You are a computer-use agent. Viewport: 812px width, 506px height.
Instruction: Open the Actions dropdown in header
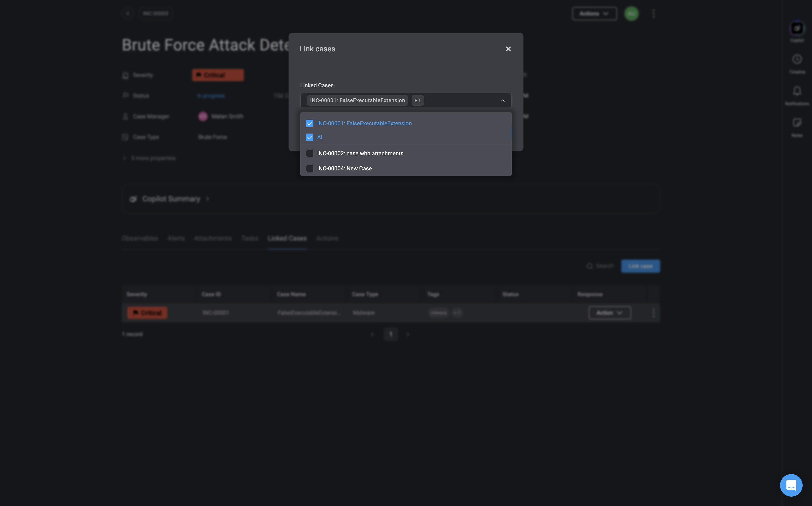[x=594, y=14]
